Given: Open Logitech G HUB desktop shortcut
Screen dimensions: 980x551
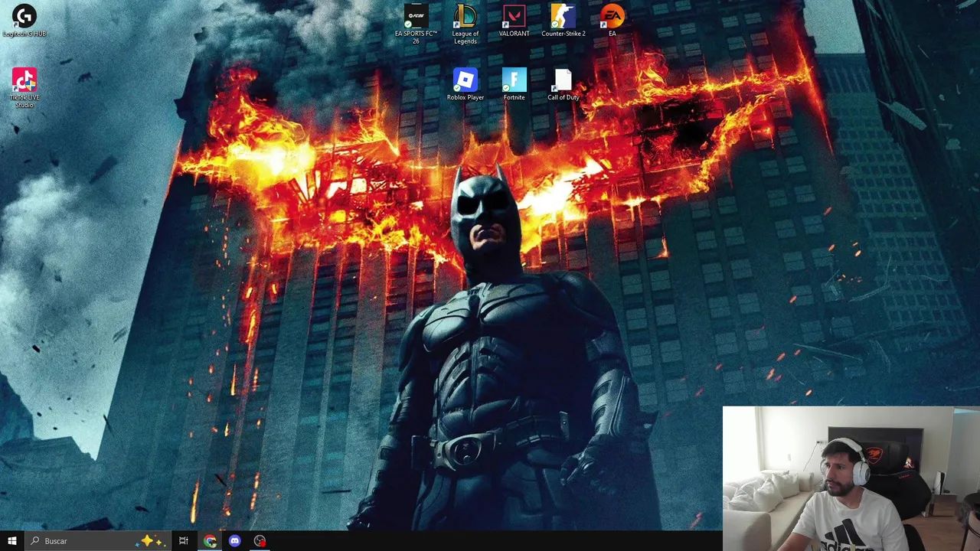Looking at the screenshot, I should (x=24, y=21).
